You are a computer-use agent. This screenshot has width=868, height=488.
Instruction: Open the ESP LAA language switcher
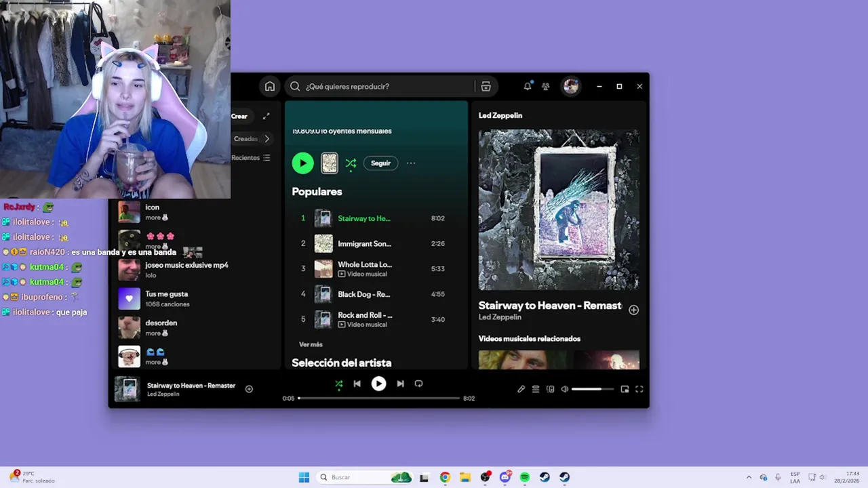(x=795, y=477)
